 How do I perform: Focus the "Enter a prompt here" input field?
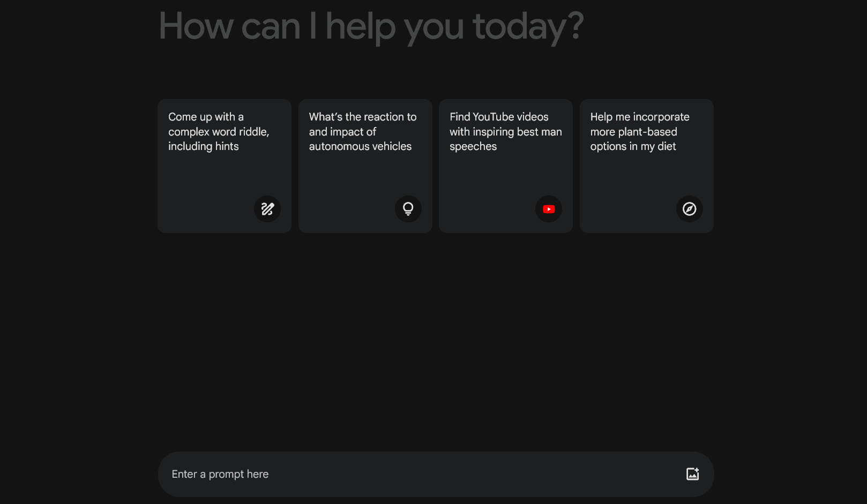click(418, 474)
